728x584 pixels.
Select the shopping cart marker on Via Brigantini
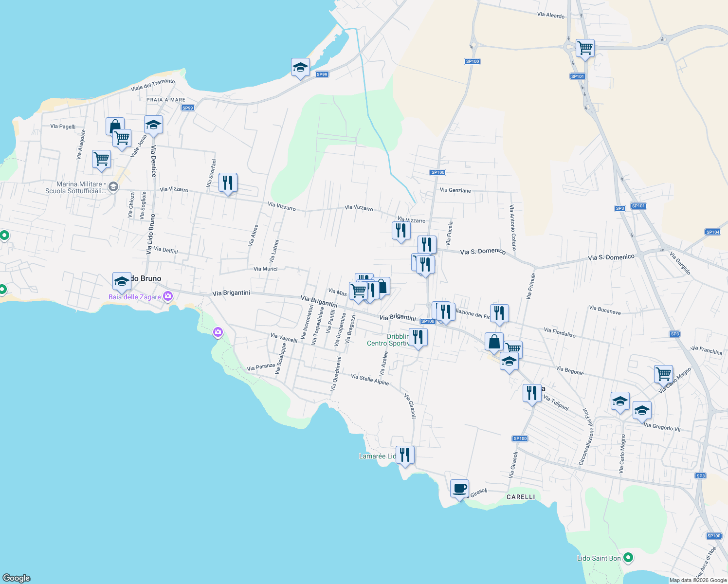click(359, 291)
